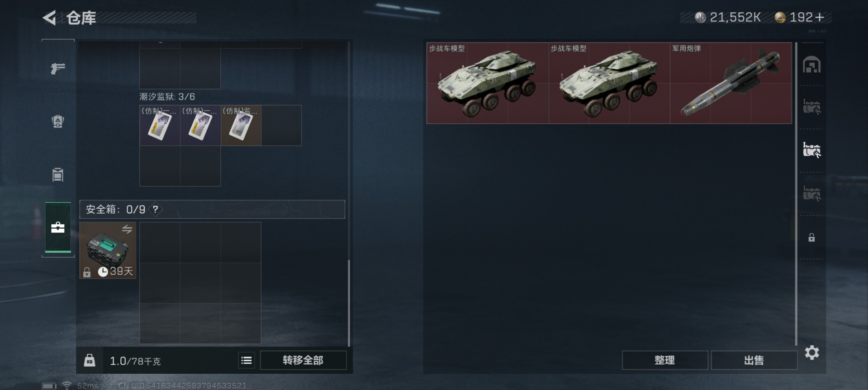Image resolution: width=868 pixels, height=390 pixels.
Task: Open the weapons category pistol icon
Action: click(58, 68)
